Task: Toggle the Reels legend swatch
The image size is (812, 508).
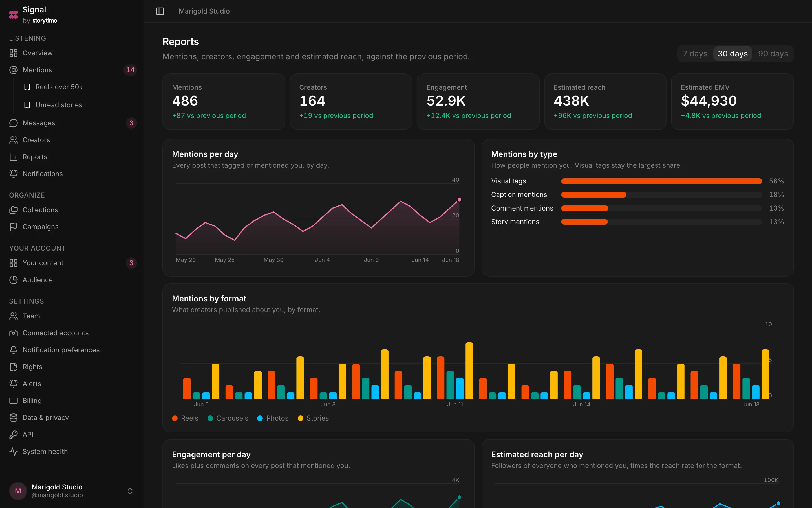Action: click(175, 418)
